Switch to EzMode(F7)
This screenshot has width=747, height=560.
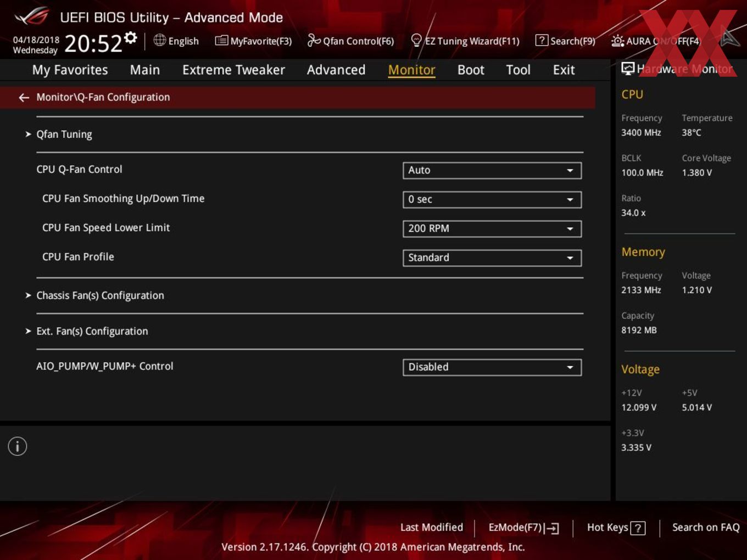tap(523, 528)
